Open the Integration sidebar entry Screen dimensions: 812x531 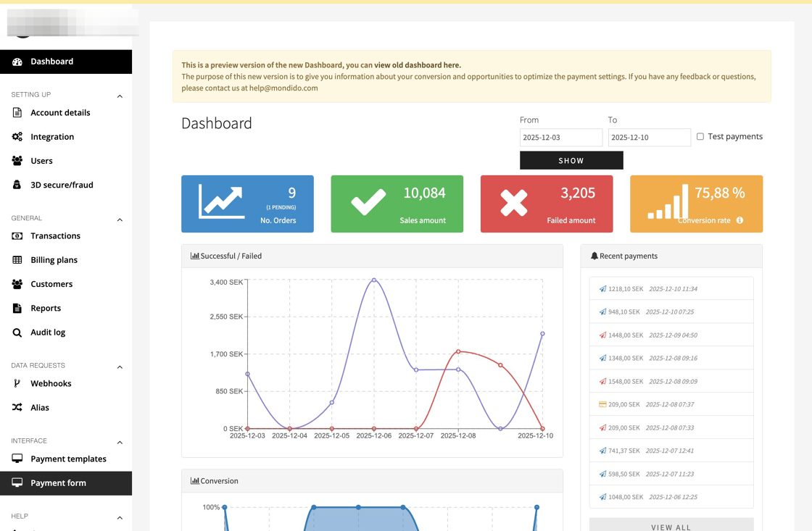click(66, 137)
